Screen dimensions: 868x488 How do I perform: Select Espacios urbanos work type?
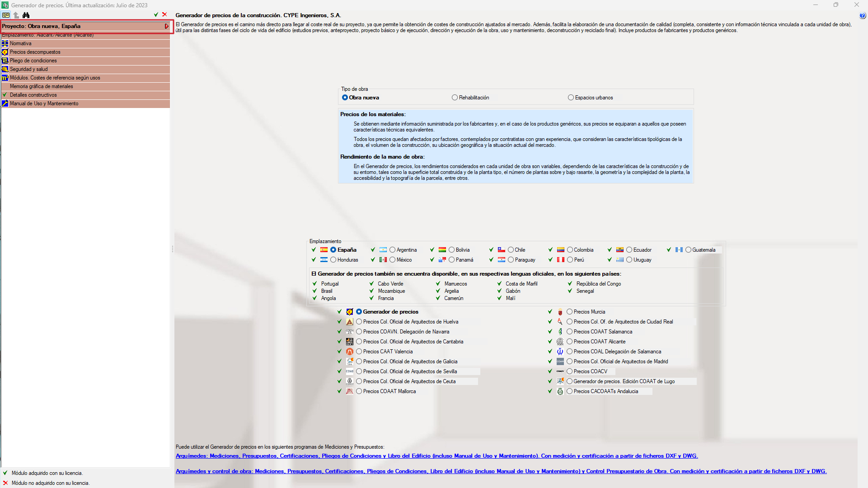tap(571, 98)
